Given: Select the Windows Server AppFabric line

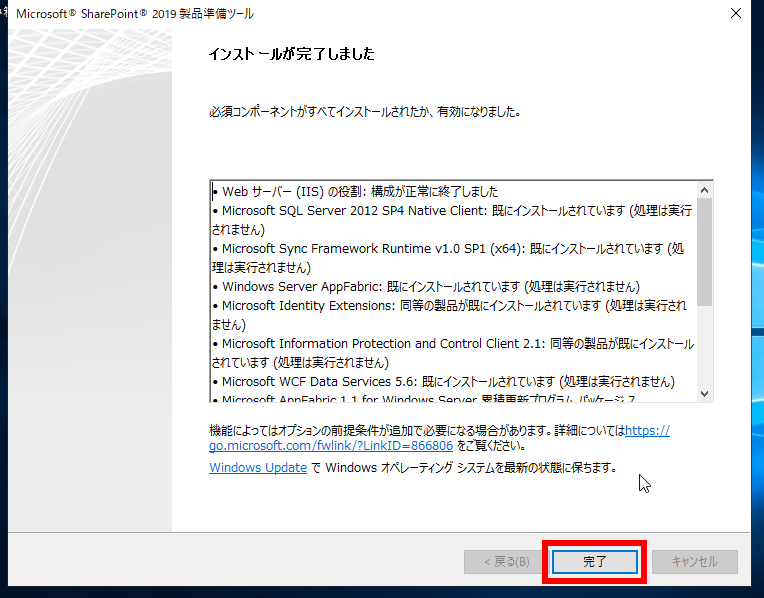Looking at the screenshot, I should (426, 287).
